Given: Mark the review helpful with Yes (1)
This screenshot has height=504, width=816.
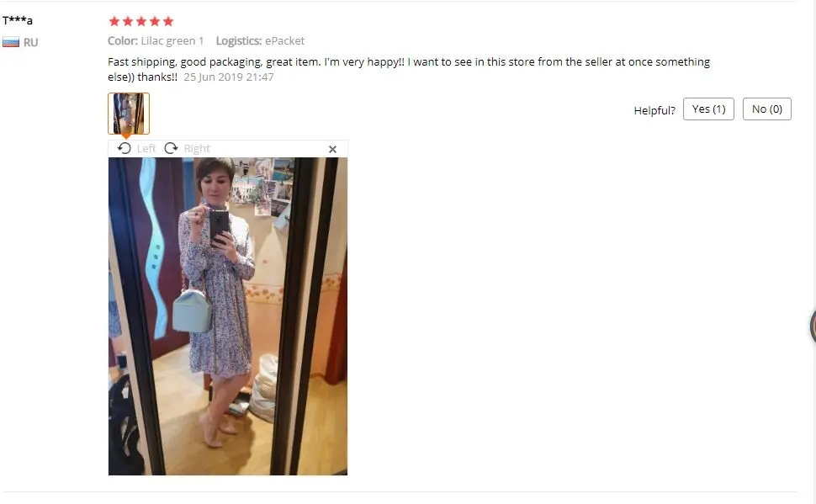Looking at the screenshot, I should [708, 109].
